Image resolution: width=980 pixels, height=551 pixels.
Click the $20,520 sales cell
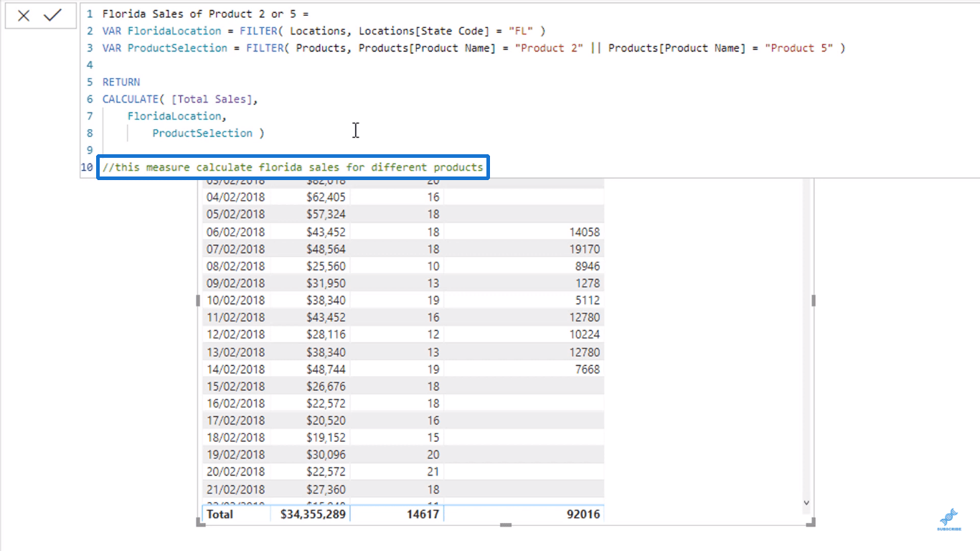pos(326,420)
